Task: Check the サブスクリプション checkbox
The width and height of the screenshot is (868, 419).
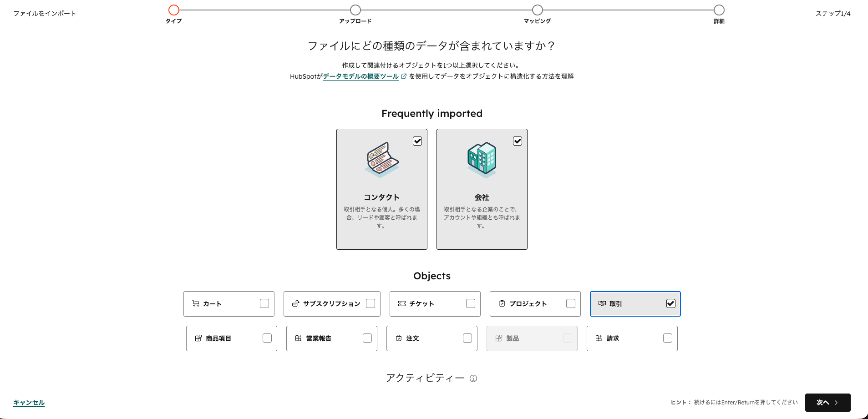Action: tap(371, 303)
